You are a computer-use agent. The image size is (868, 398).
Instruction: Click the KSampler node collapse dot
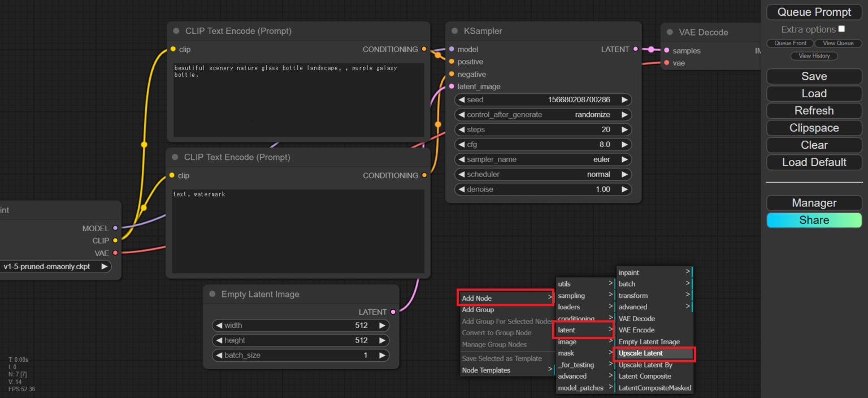click(x=454, y=31)
